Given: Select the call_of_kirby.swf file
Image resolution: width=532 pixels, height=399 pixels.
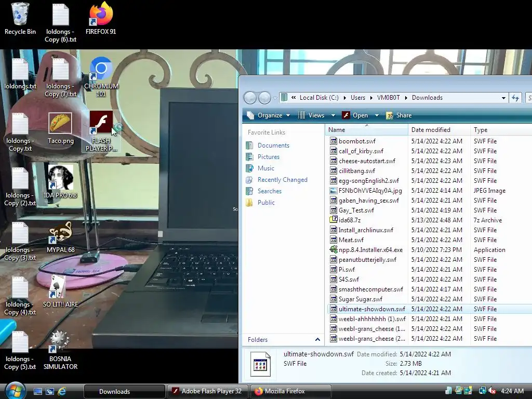Looking at the screenshot, I should pyautogui.click(x=356, y=151).
